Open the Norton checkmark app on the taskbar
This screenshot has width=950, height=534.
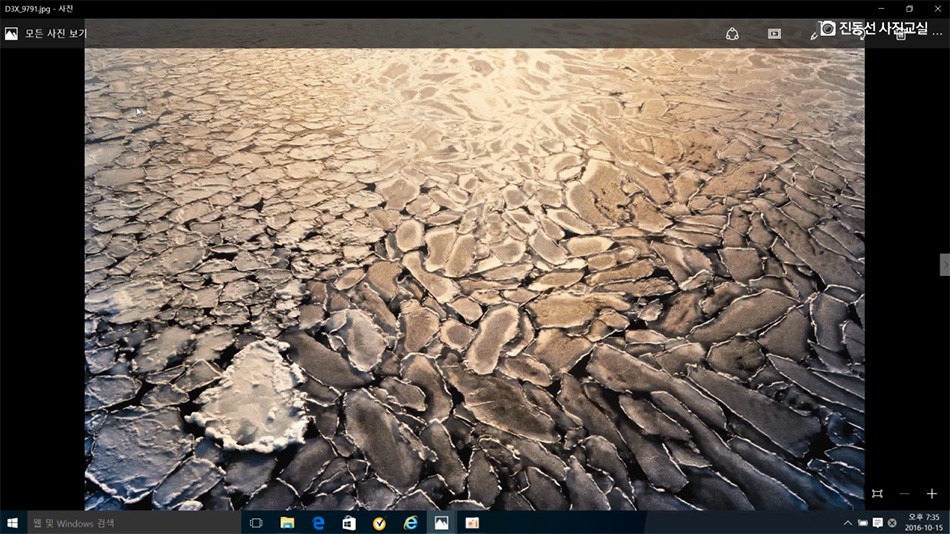pos(379,522)
